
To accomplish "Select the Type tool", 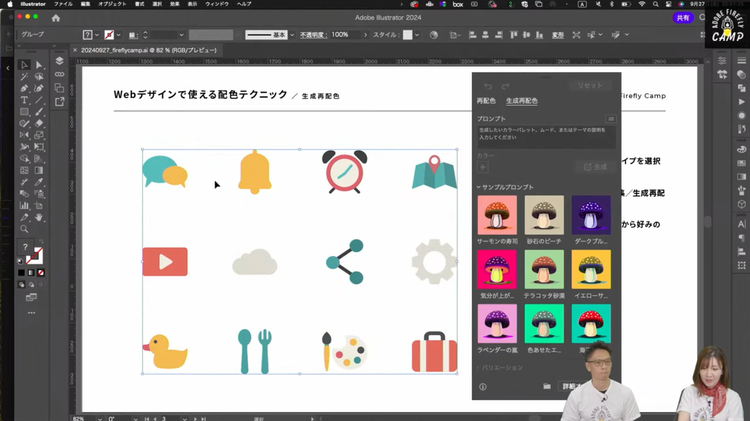I will 25,100.
